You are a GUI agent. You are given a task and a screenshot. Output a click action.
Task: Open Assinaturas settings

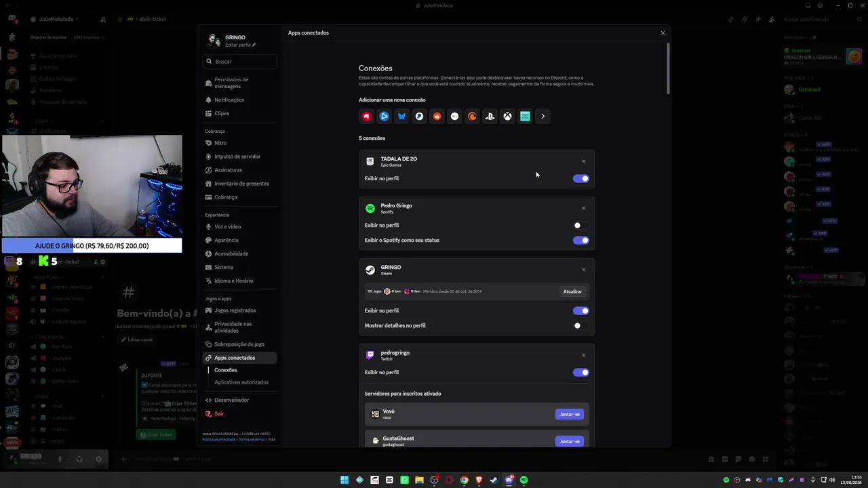240,170
